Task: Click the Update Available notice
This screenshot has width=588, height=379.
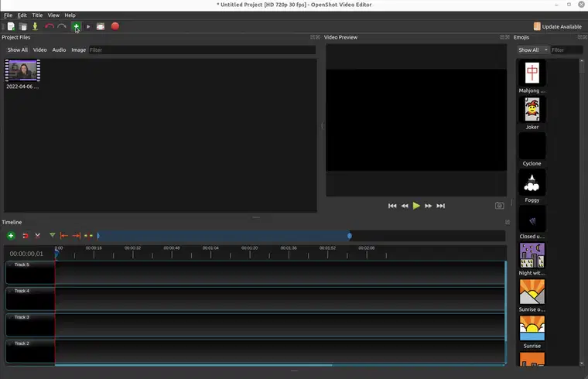Action: pos(558,26)
